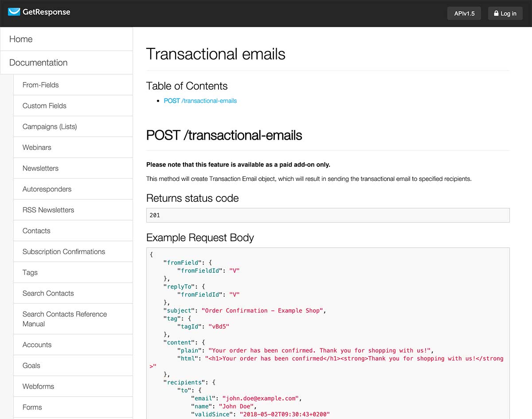Click the "name": "John Doe" line
The height and width of the screenshot is (419, 532).
click(x=224, y=406)
